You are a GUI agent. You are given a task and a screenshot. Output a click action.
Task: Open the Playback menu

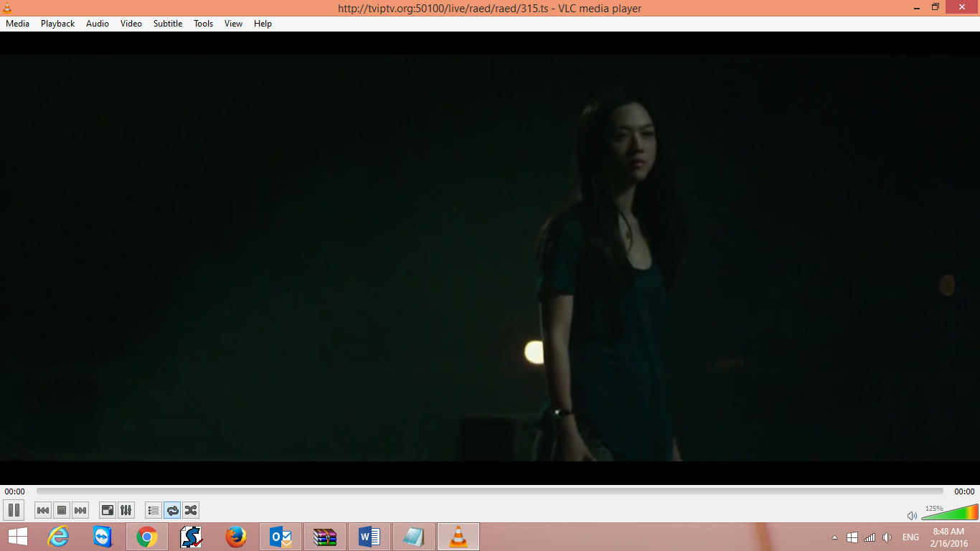point(57,24)
